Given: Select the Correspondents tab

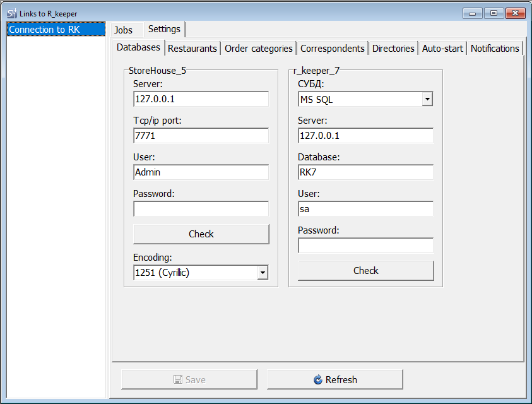Looking at the screenshot, I should (x=333, y=49).
